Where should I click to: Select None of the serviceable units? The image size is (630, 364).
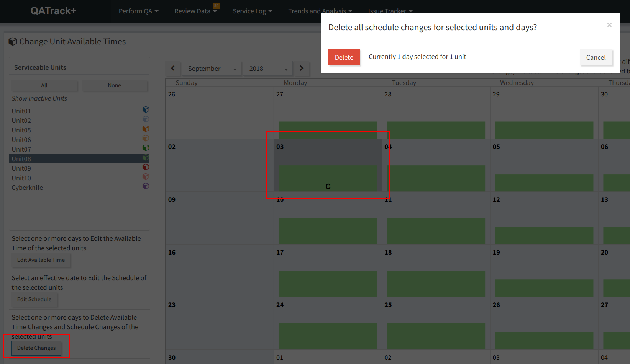(114, 85)
